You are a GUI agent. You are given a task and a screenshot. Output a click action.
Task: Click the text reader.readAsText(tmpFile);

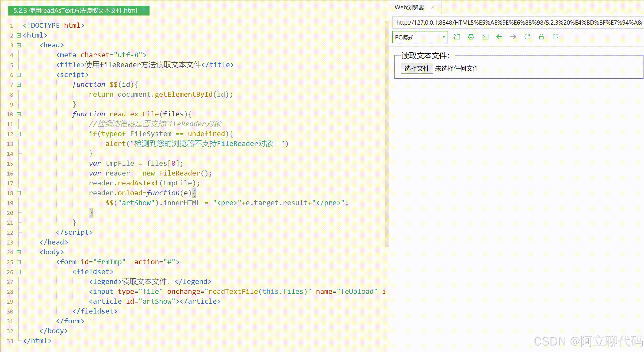point(144,183)
